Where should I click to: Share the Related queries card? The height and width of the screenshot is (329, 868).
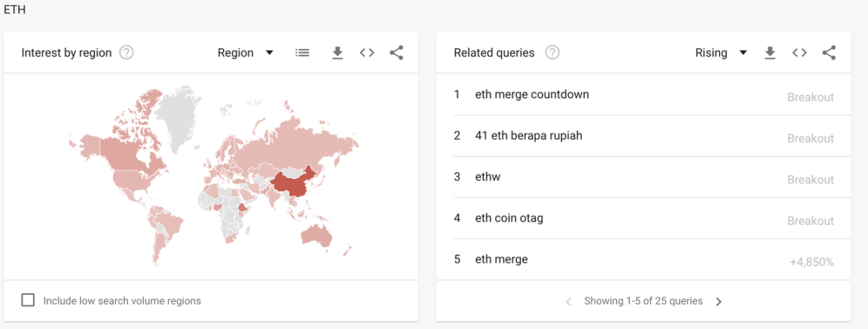point(829,53)
